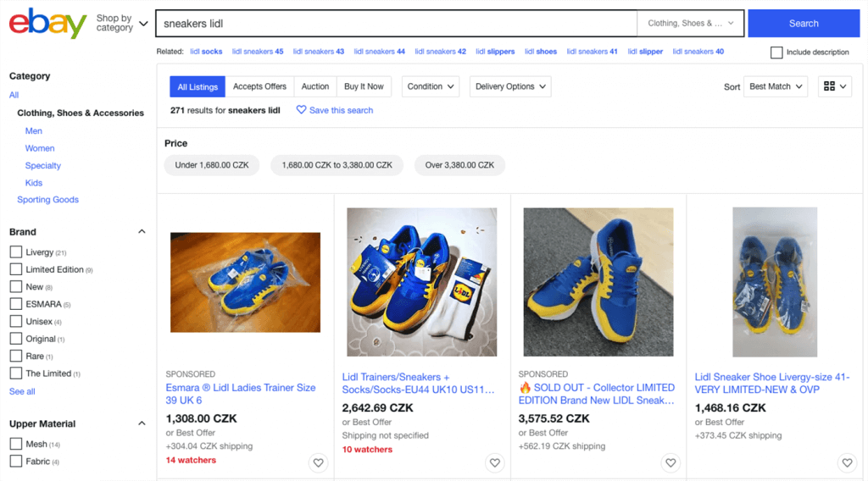Select the Buy It Now tab
This screenshot has height=481, width=868.
[364, 86]
